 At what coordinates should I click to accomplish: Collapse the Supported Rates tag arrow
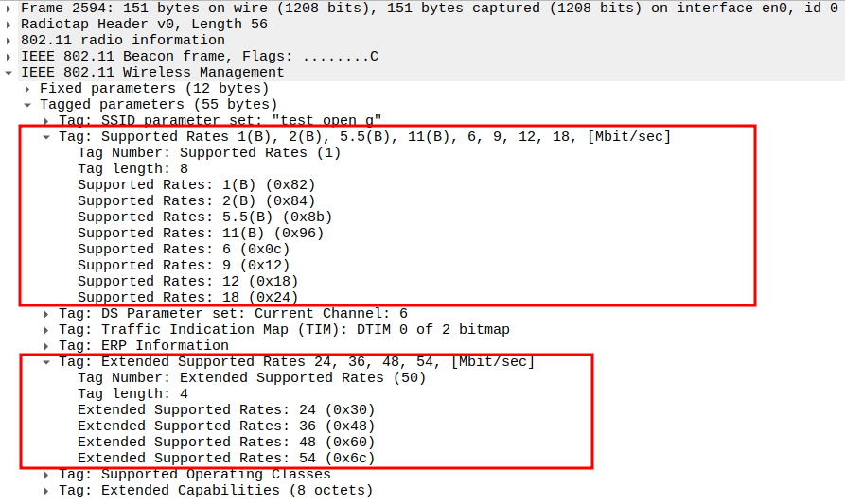click(x=47, y=136)
